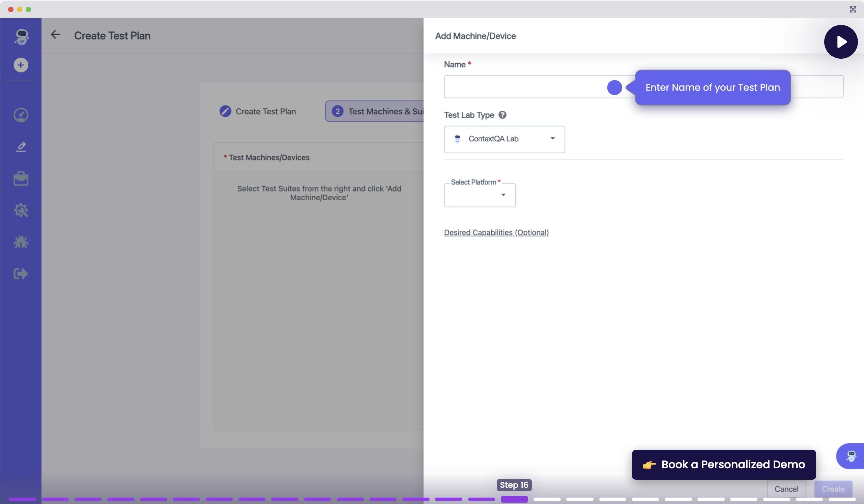Click the plus create icon in sidebar

[x=21, y=65]
